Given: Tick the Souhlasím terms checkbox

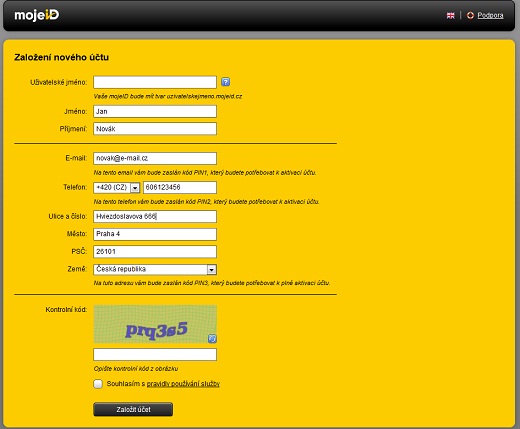Looking at the screenshot, I should tap(98, 384).
